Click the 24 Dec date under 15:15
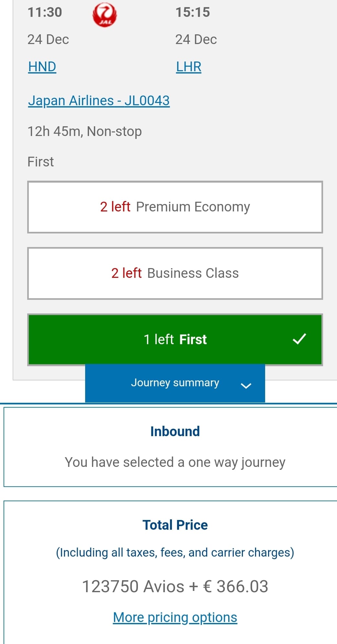The height and width of the screenshot is (644, 337). click(196, 40)
